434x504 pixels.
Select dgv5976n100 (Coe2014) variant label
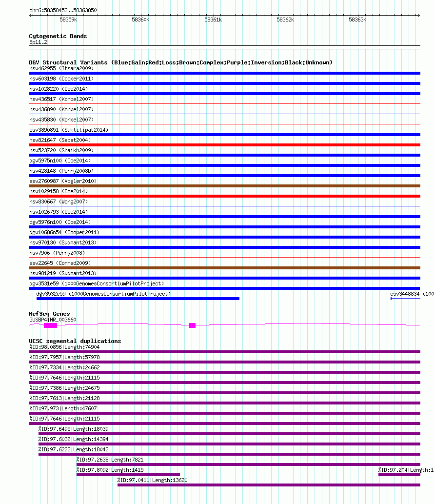pos(60,222)
